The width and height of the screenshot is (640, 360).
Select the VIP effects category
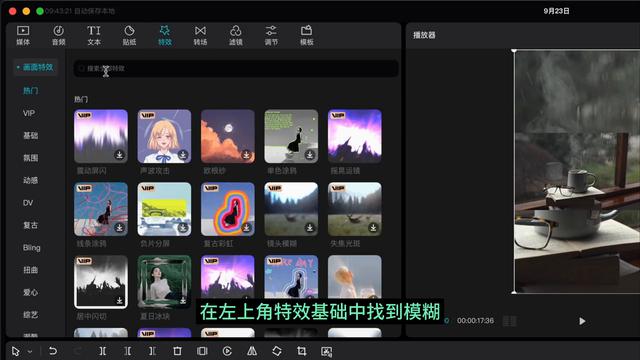29,113
